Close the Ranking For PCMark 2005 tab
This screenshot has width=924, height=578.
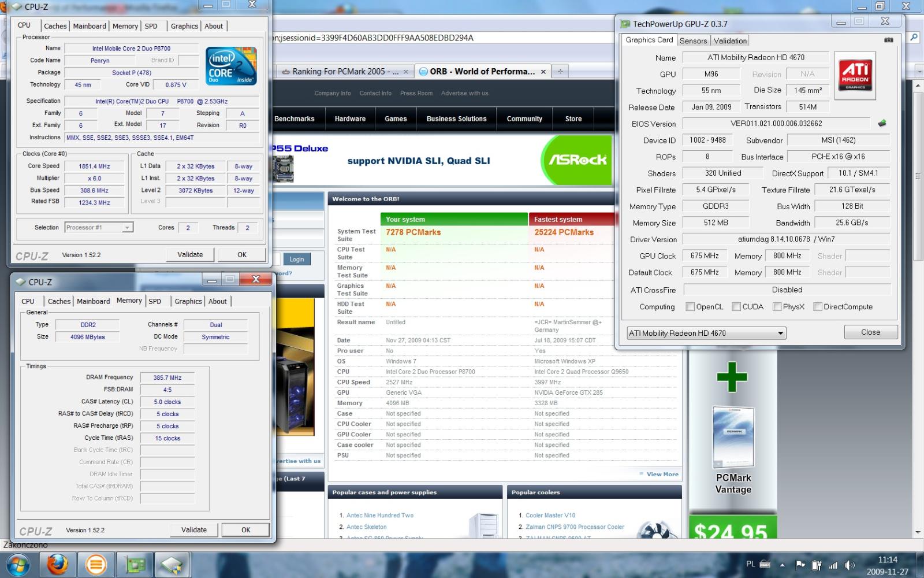pyautogui.click(x=406, y=72)
